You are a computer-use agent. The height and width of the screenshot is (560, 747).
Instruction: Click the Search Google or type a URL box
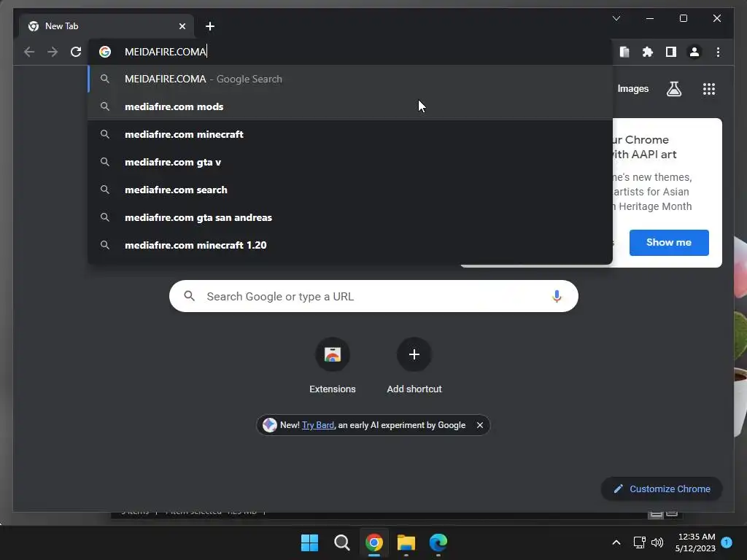pyautogui.click(x=373, y=296)
